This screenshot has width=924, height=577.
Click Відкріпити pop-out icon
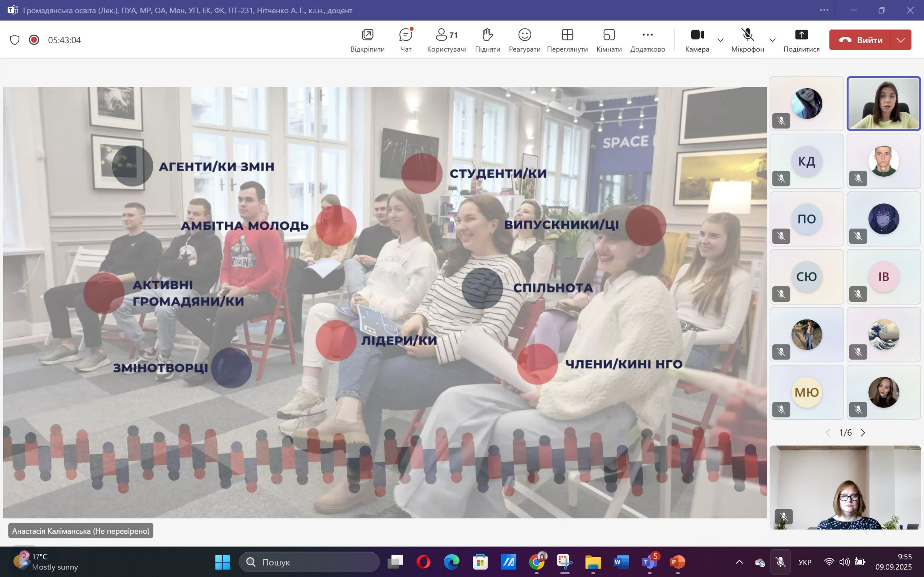tap(367, 40)
